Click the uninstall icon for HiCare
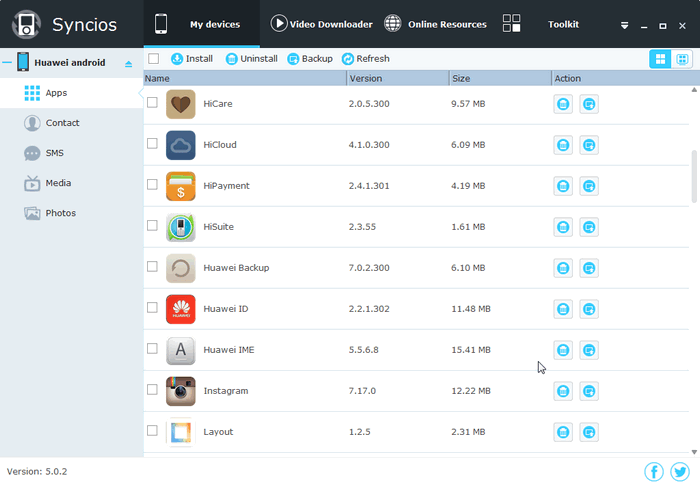700x487 pixels. click(563, 104)
